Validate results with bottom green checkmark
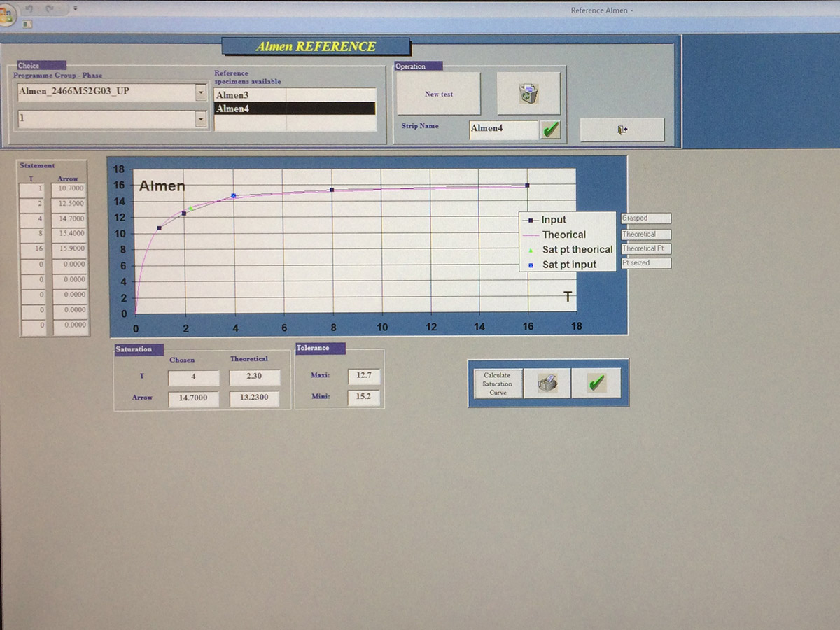840x630 pixels. (x=596, y=383)
